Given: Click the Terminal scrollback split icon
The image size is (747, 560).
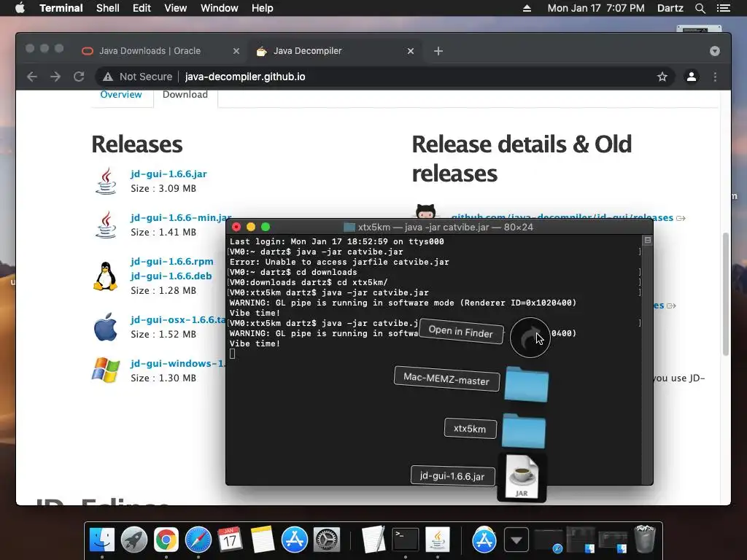Looking at the screenshot, I should pos(648,240).
